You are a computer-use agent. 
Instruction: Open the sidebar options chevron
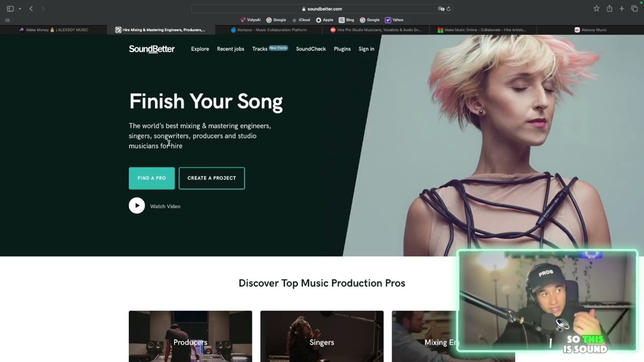[20, 9]
